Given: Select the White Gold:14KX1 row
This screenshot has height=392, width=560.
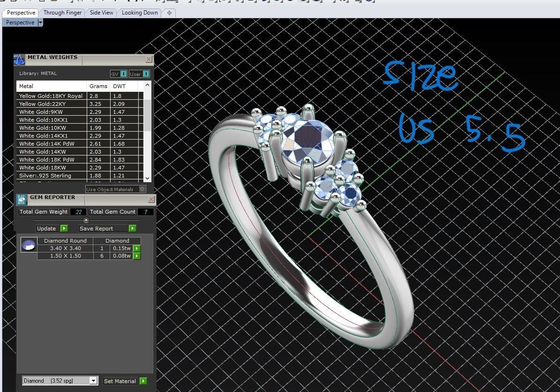Looking at the screenshot, I should click(x=80, y=136).
